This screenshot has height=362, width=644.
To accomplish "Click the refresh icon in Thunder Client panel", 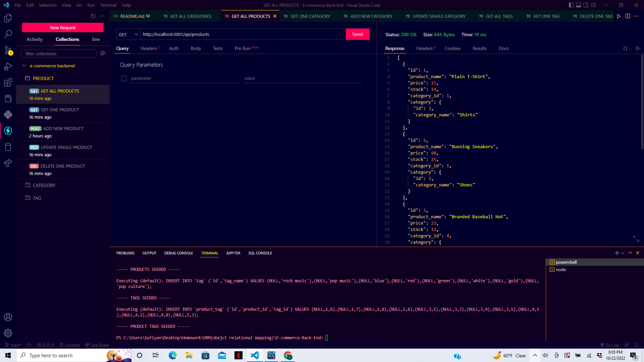I will (x=93, y=16).
